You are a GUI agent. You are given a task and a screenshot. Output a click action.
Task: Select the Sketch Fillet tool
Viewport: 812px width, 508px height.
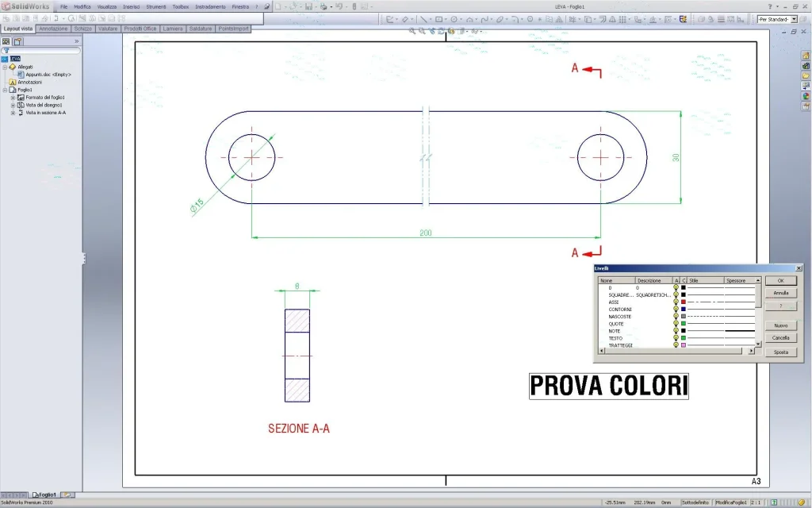click(515, 19)
